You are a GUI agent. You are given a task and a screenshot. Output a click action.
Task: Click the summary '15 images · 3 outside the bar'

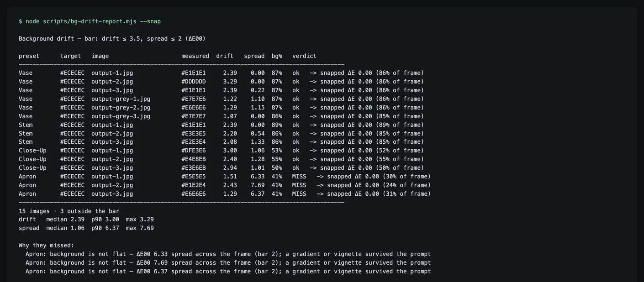click(69, 211)
